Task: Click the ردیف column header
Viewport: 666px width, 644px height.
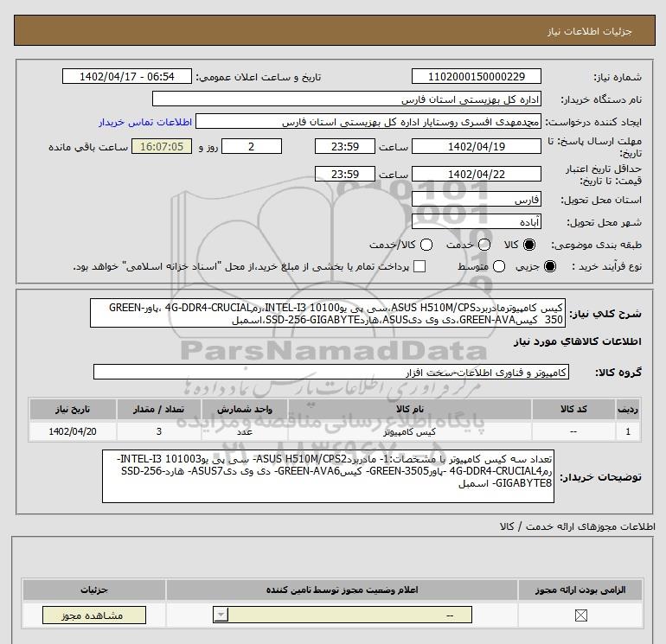Action: coord(628,409)
